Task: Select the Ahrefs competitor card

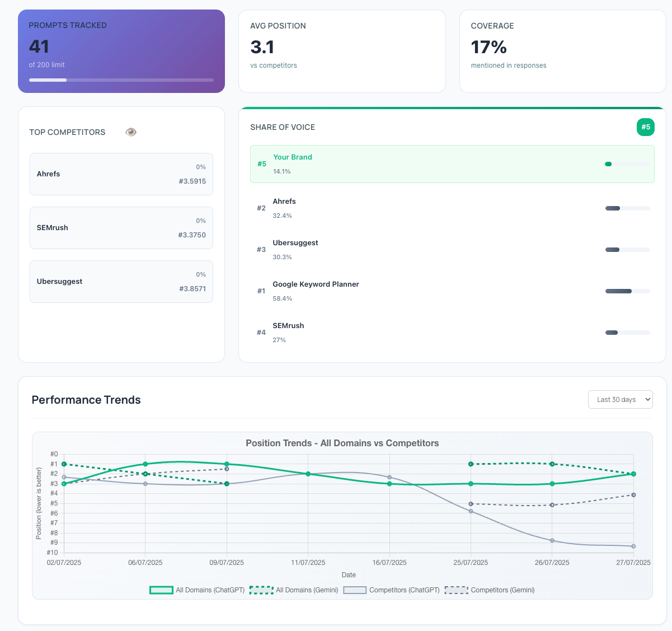Action: point(121,174)
